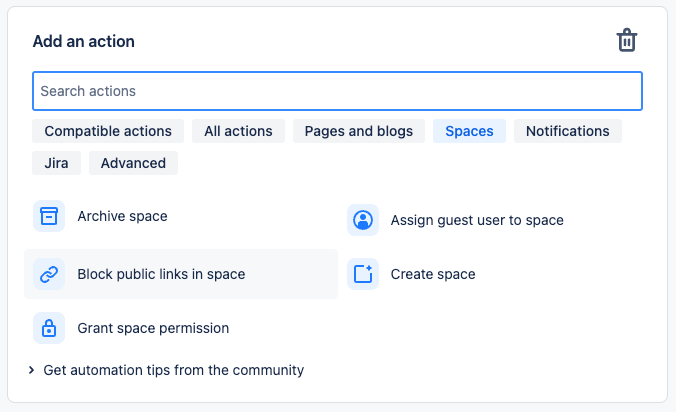Open community automation tips link

173,370
